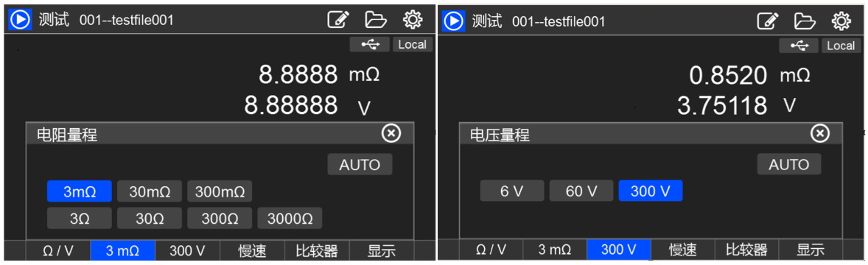This screenshot has width=868, height=265.
Task: Click the 测试 title in the right screen
Action: click(486, 21)
